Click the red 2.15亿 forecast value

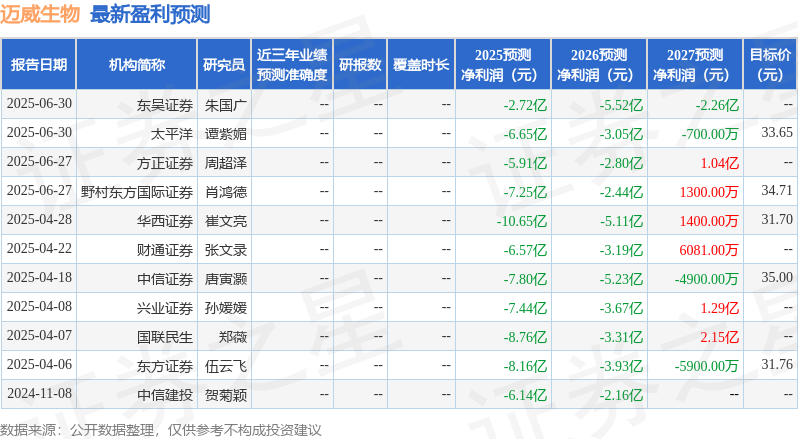pos(720,337)
